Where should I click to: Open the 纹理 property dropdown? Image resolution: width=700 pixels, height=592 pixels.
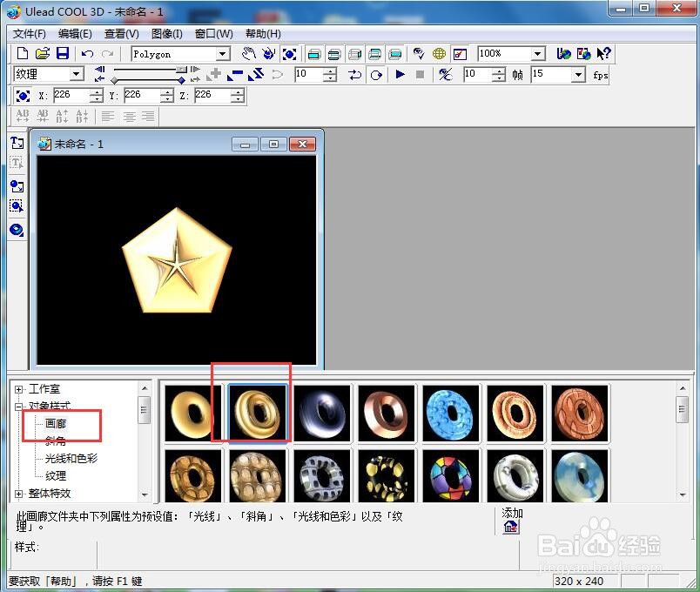pyautogui.click(x=77, y=74)
